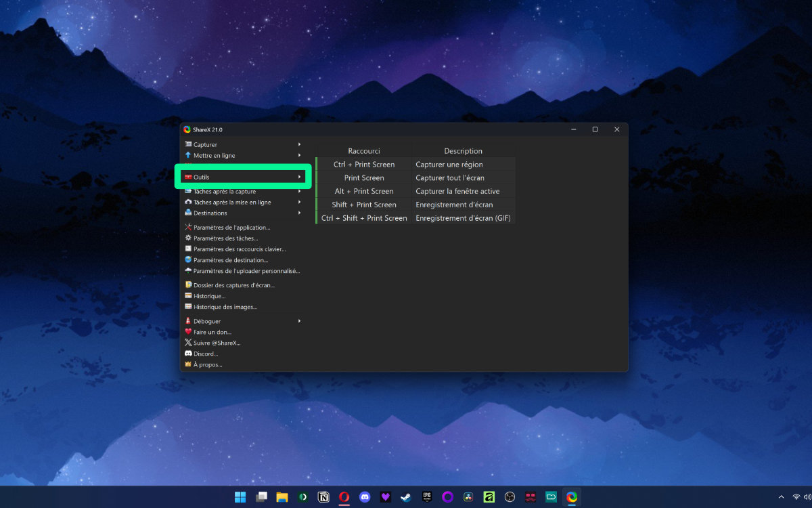The image size is (812, 508).
Task: Click the Paramètres des tâches gear icon
Action: pyautogui.click(x=188, y=238)
